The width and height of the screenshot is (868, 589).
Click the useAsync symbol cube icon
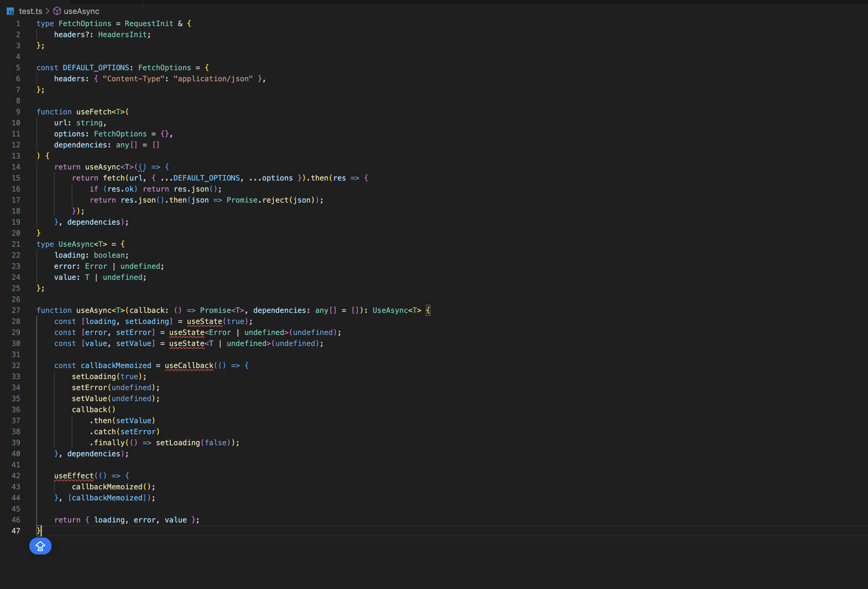[57, 11]
